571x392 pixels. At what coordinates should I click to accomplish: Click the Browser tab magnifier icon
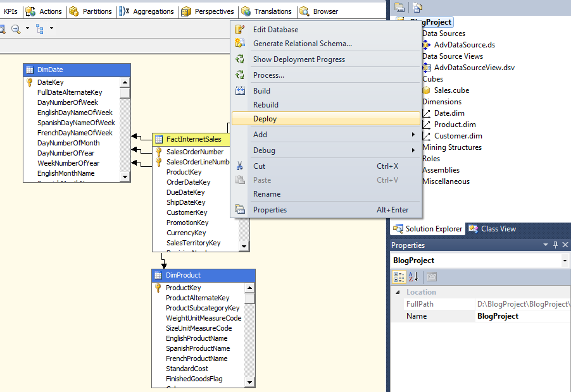click(x=304, y=11)
